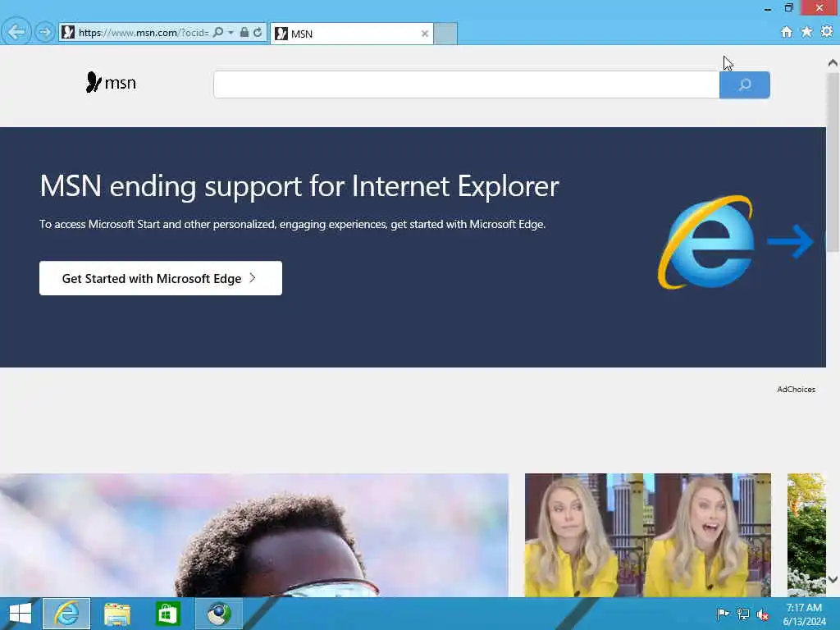
Task: Go to the browser Home icon
Action: (x=787, y=32)
